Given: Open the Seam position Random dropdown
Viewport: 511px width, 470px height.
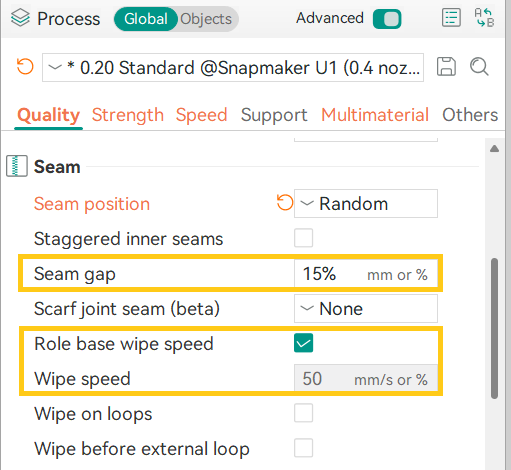Looking at the screenshot, I should pyautogui.click(x=366, y=204).
